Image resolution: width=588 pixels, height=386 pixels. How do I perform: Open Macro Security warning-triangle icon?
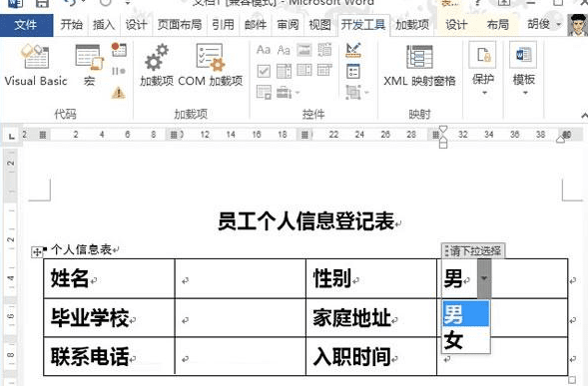(119, 92)
